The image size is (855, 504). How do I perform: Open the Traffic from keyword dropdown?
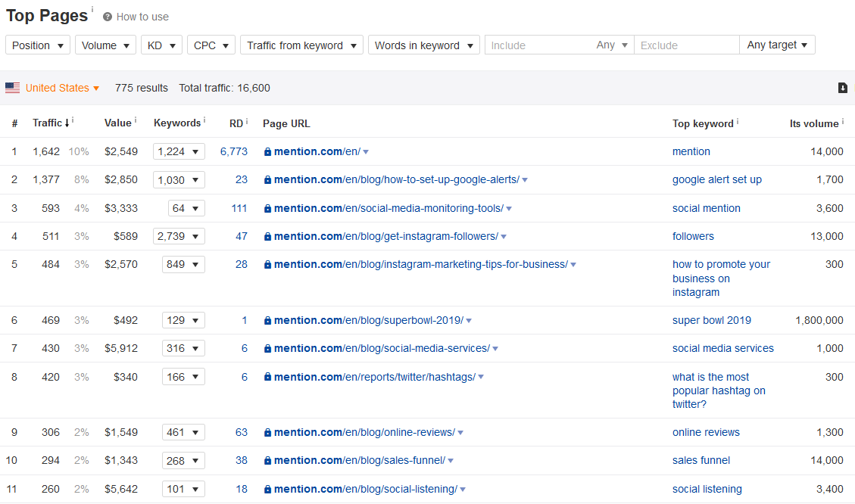point(301,45)
